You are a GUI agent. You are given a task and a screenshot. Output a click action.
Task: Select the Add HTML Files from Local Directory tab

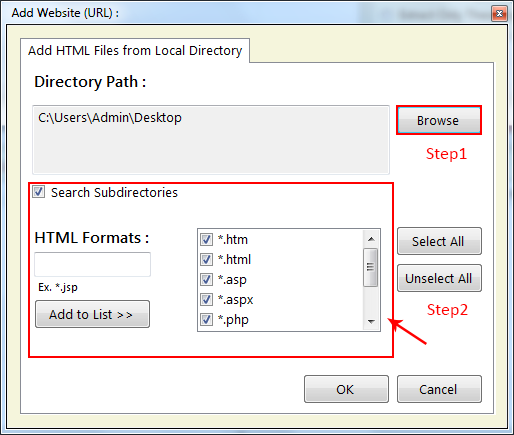coord(135,51)
